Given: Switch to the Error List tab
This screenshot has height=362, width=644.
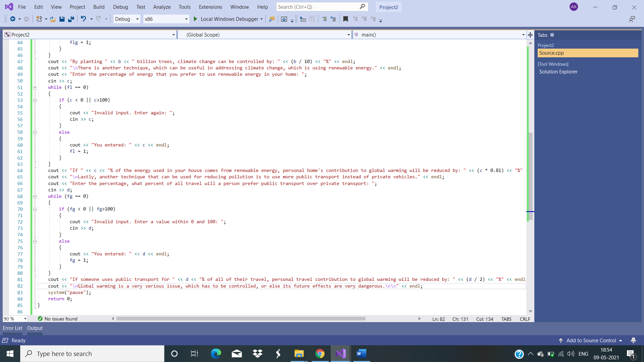Looking at the screenshot, I should click(x=12, y=328).
